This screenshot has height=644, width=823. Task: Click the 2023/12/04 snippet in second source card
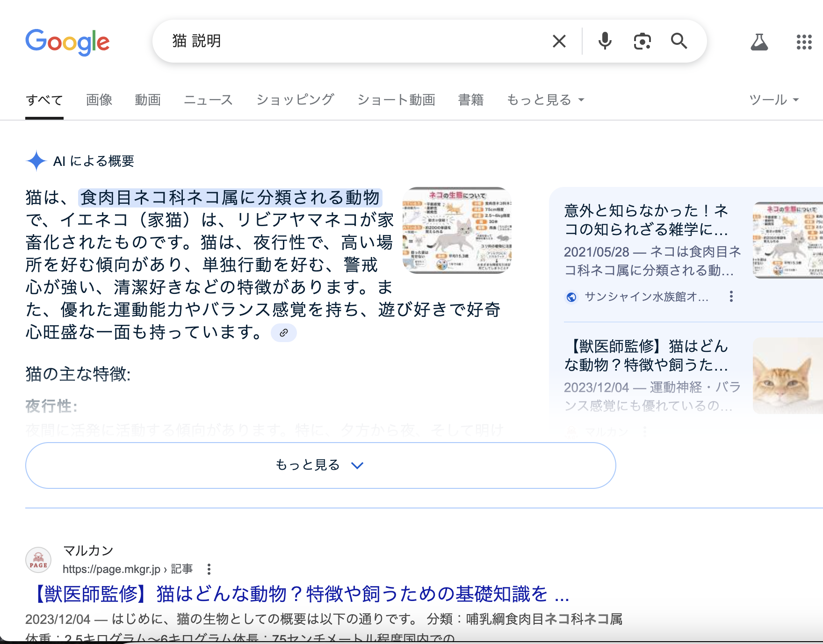pos(653,396)
